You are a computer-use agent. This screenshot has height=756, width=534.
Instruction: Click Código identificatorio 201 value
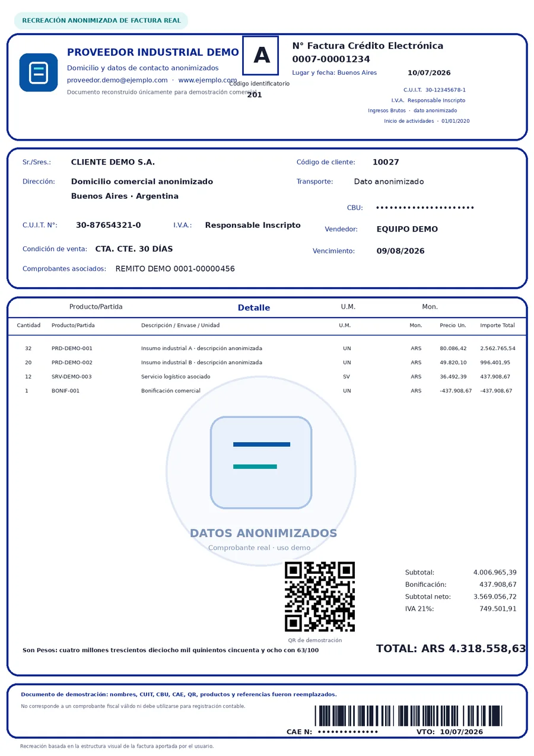coord(255,95)
